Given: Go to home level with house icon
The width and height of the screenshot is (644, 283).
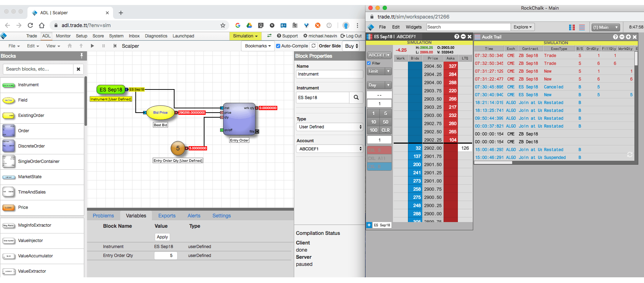Looking at the screenshot, I should 70,46.
